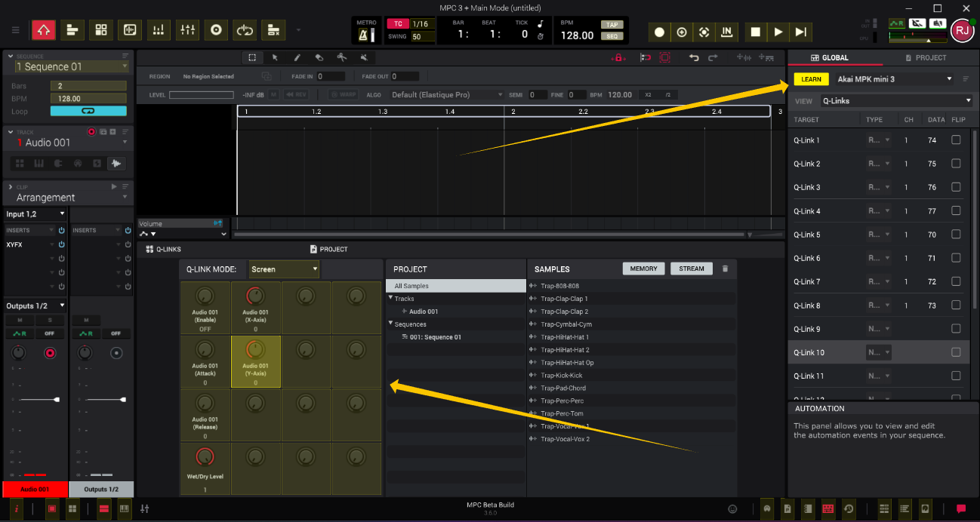980x522 pixels.
Task: Select the arrow pointer tool
Action: pyautogui.click(x=275, y=57)
